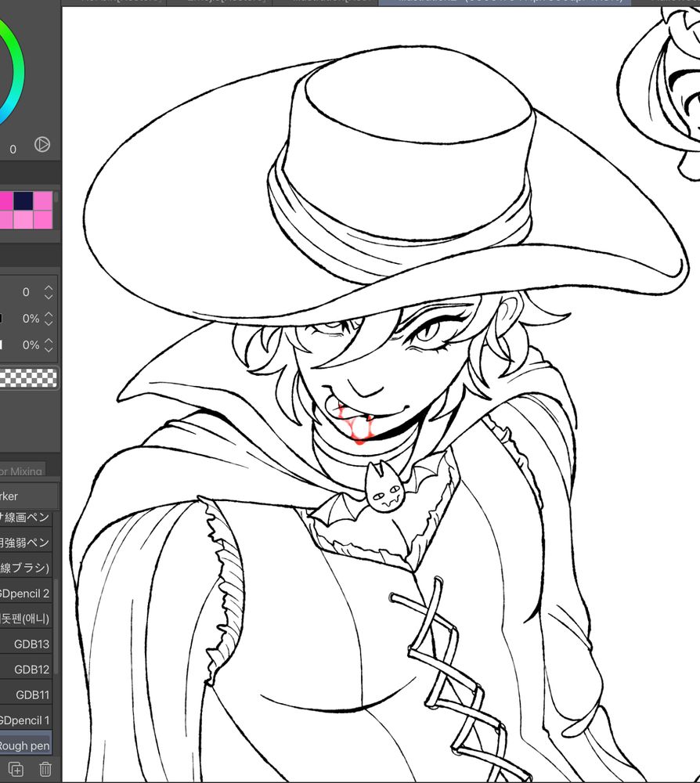
Task: Pick the bottom-right pink swatch in the color set
Action: click(43, 220)
